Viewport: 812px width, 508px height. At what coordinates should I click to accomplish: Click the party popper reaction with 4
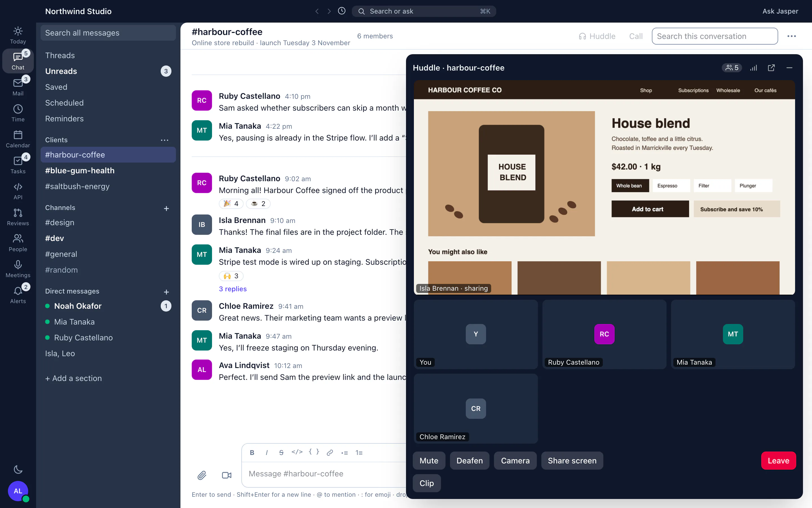231,203
